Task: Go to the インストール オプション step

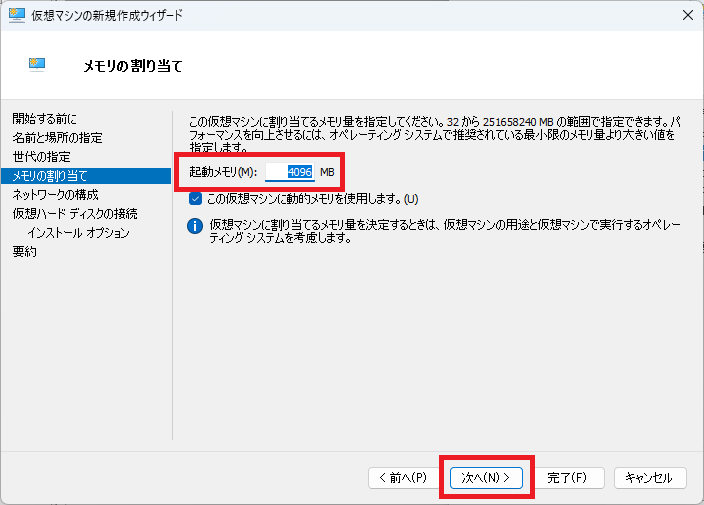Action: pos(79,233)
